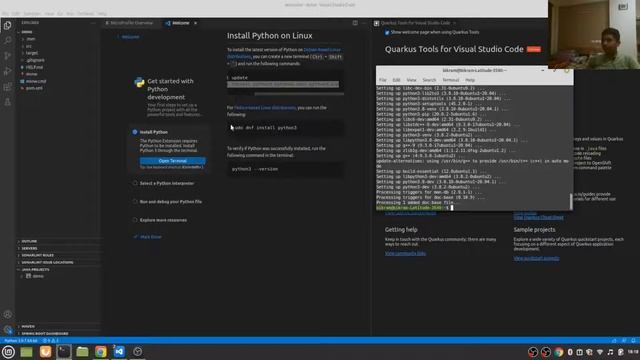Select the Quarkus Tools for Visual Studio Code tab

pos(415,23)
